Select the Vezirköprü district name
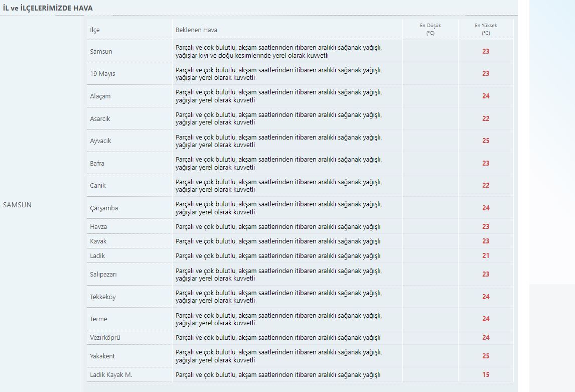Image resolution: width=575 pixels, height=392 pixels. coord(105,338)
